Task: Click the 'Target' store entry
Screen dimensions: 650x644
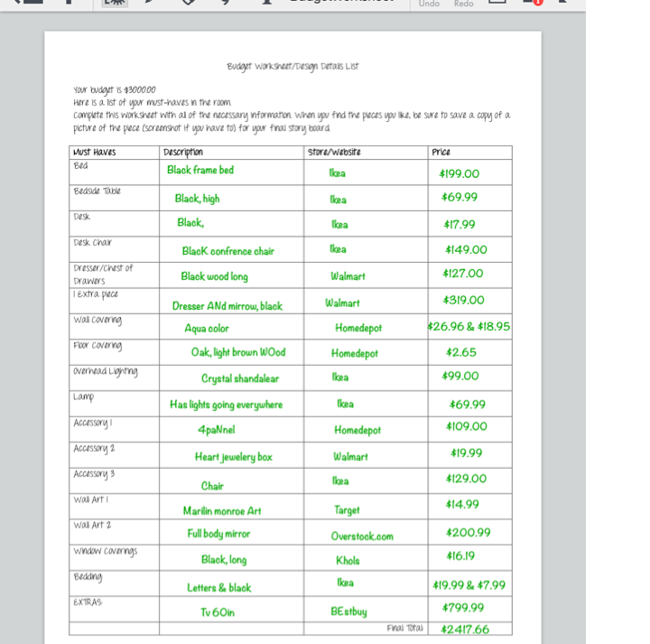Action: tap(347, 510)
